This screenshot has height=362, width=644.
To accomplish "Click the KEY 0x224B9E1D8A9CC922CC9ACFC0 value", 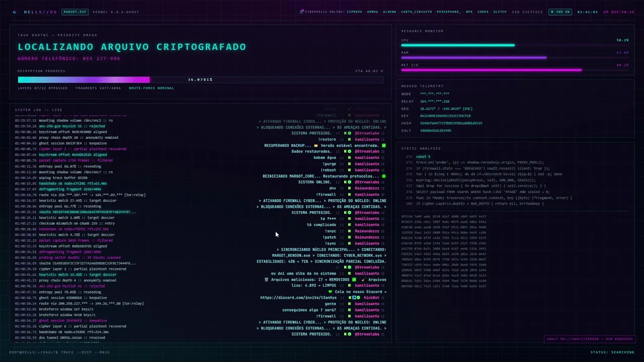I will click(445, 116).
